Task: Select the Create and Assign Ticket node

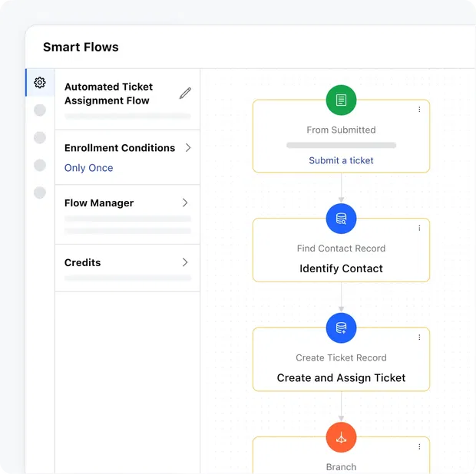Action: pos(341,377)
